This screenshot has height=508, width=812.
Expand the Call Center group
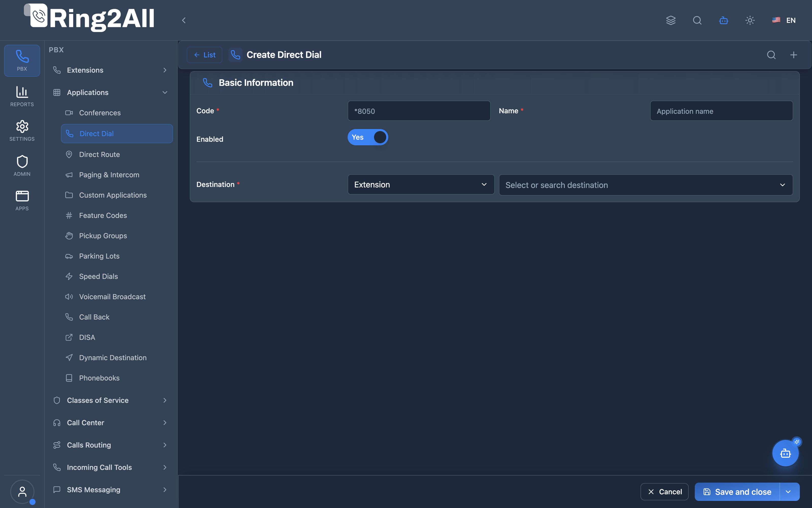point(111,423)
